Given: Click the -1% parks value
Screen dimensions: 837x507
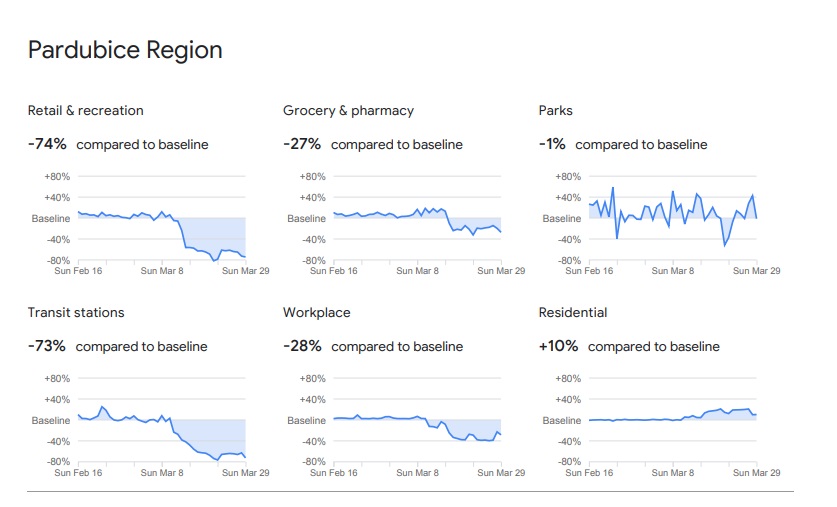Looking at the screenshot, I should (552, 144).
